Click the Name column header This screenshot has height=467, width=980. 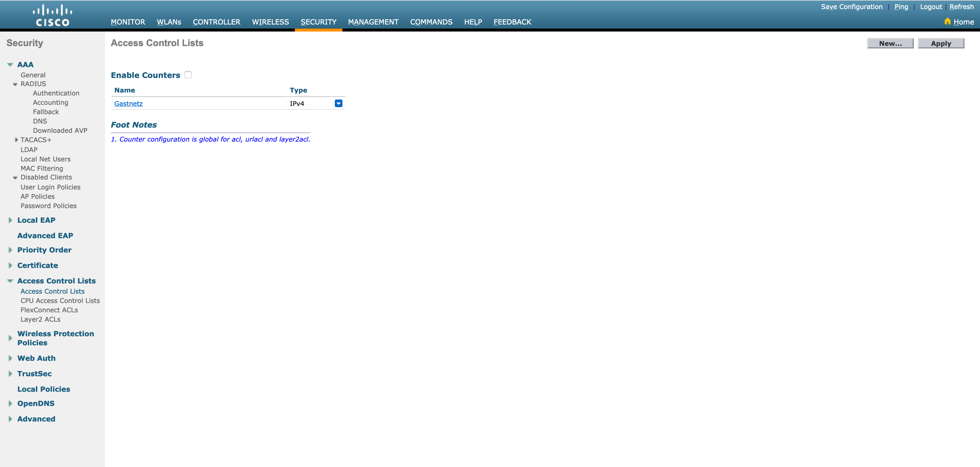click(125, 90)
